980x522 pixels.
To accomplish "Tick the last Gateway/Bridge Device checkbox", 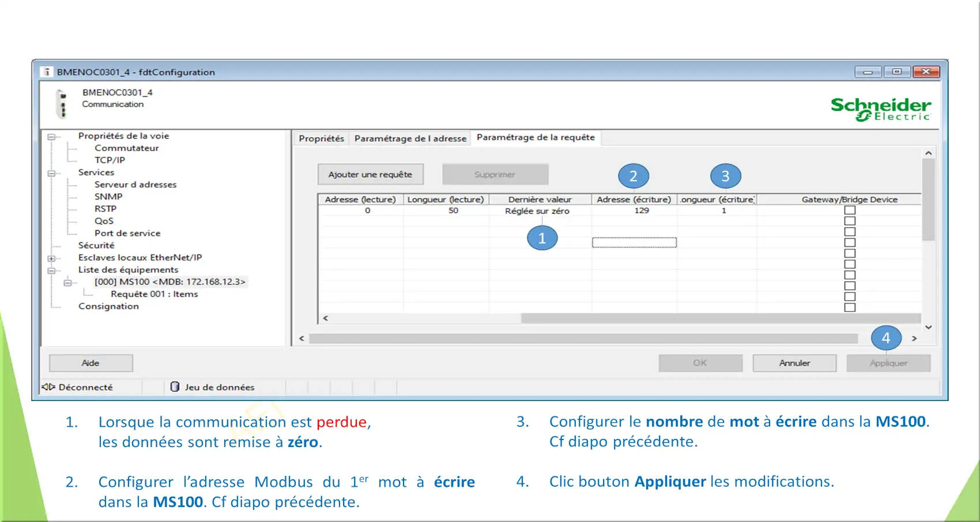I will [x=850, y=307].
